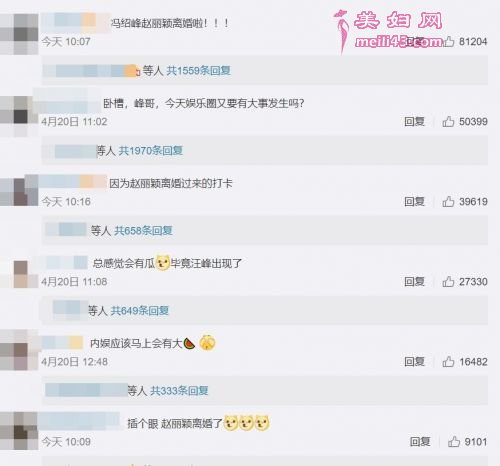Screen dimensions: 500x466
Task: Tap thumbs-up next to 27330
Action: [x=448, y=281]
